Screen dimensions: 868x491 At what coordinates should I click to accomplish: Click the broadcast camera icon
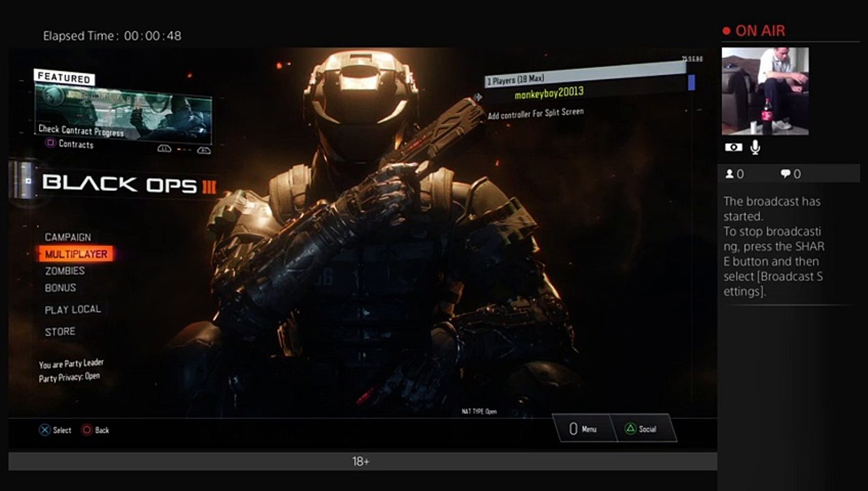[733, 147]
